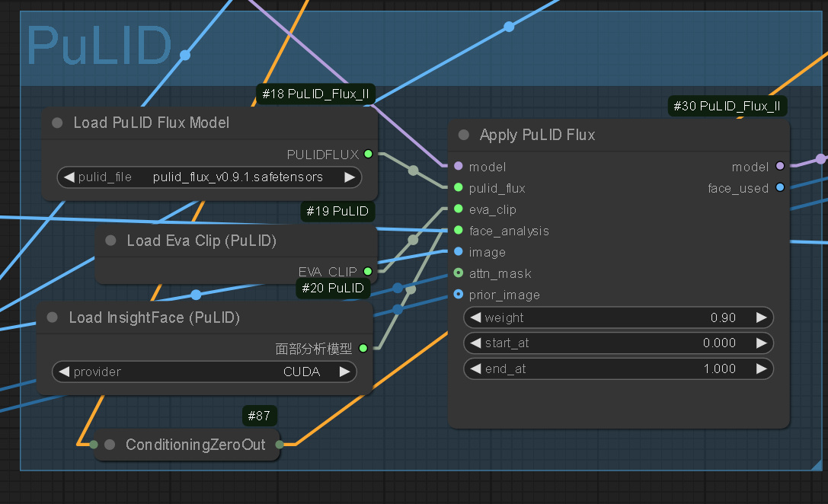Click the #18 PuLID_Flux_II badge
This screenshot has width=828, height=504.
tap(315, 94)
